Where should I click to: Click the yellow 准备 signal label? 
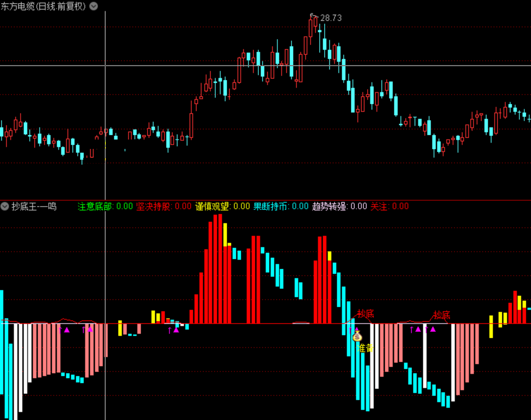[365, 348]
